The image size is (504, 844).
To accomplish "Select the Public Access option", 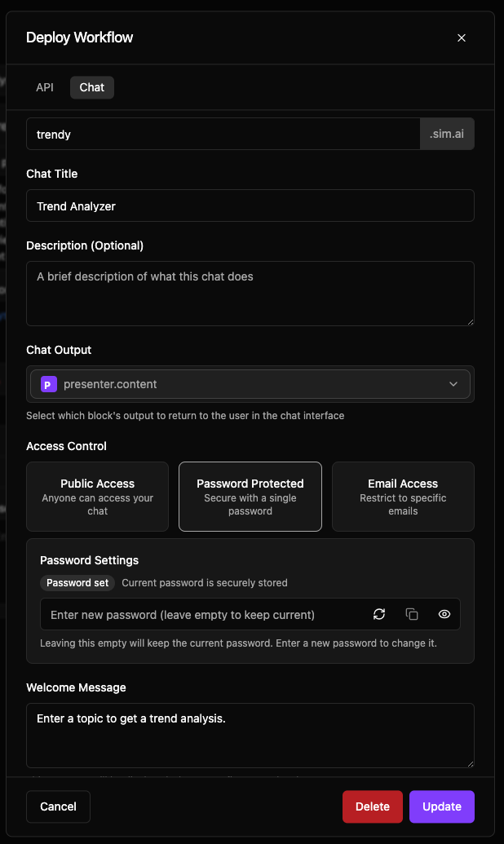I will click(x=97, y=497).
